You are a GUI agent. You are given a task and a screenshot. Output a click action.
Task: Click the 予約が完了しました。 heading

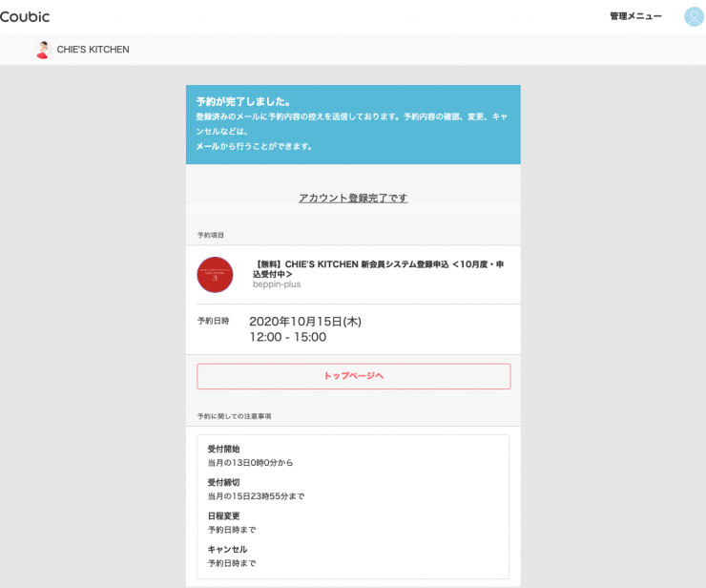[x=243, y=102]
